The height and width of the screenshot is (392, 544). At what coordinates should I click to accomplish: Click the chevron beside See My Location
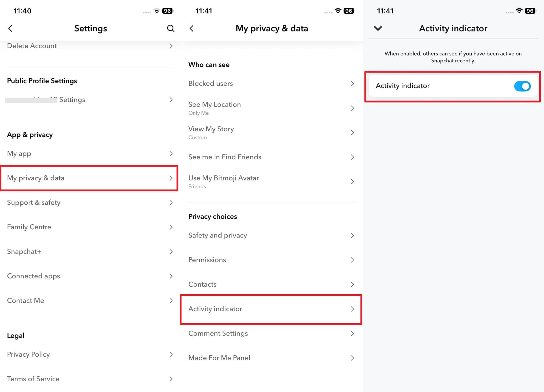pos(353,108)
